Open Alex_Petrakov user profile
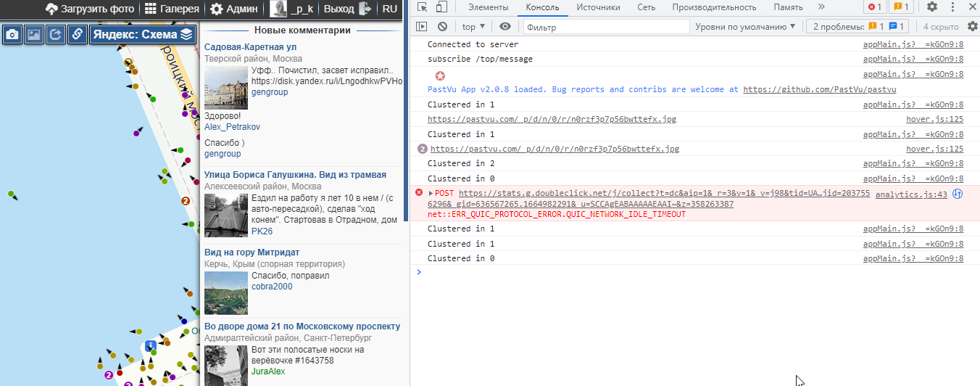 tap(232, 126)
